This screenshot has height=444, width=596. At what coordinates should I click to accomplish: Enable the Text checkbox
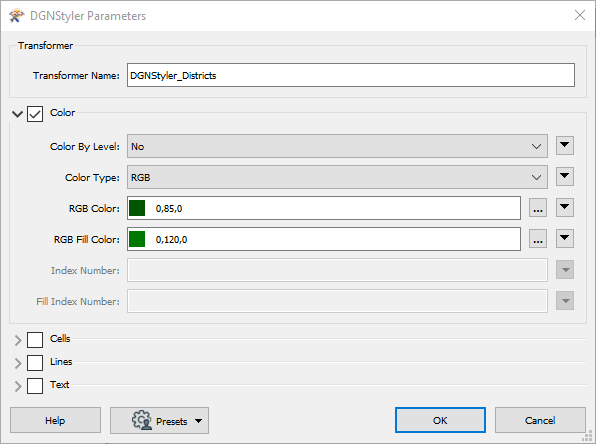(x=35, y=386)
